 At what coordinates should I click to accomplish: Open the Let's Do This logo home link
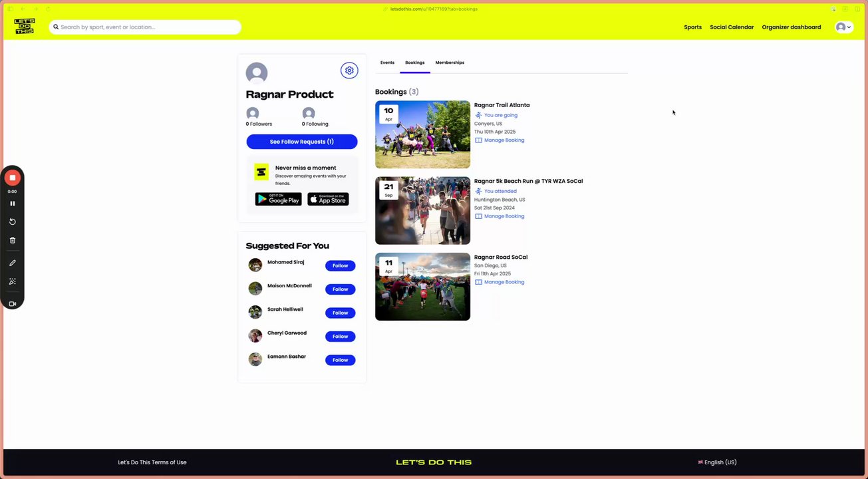(25, 27)
